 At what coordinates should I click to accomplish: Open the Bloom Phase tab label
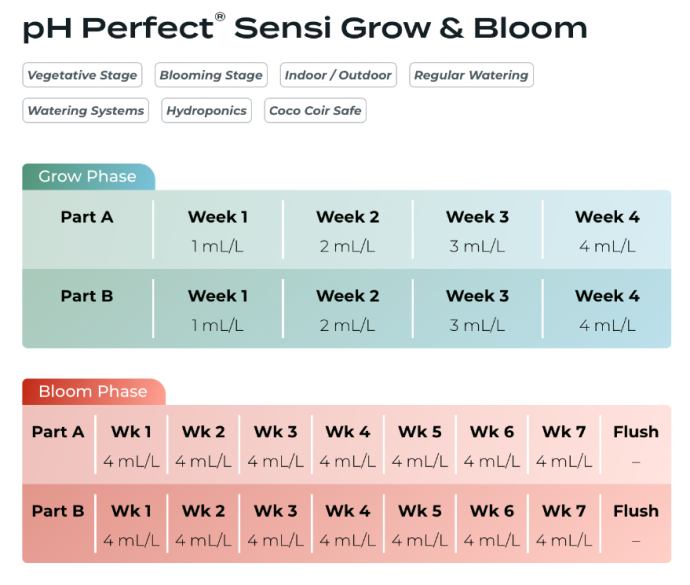pos(93,392)
